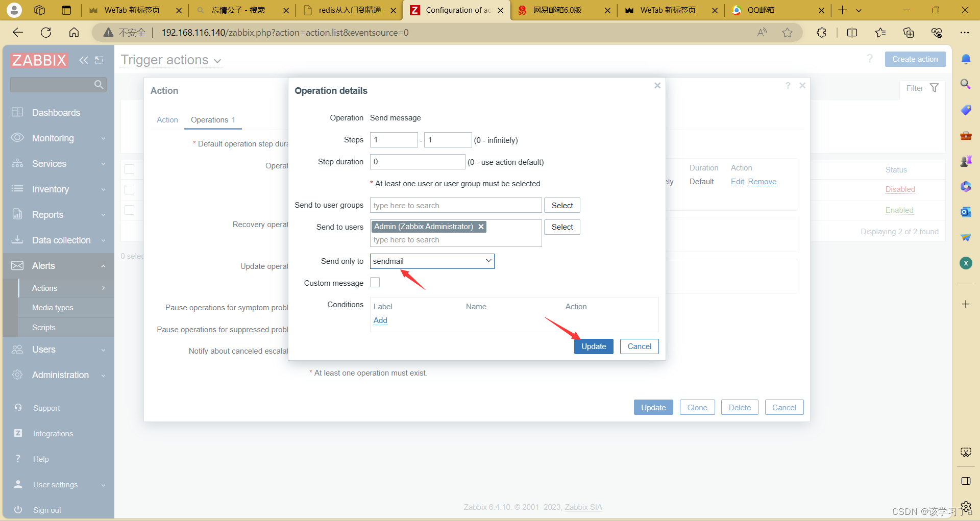
Task: Click Remove link for operation
Action: click(x=762, y=182)
